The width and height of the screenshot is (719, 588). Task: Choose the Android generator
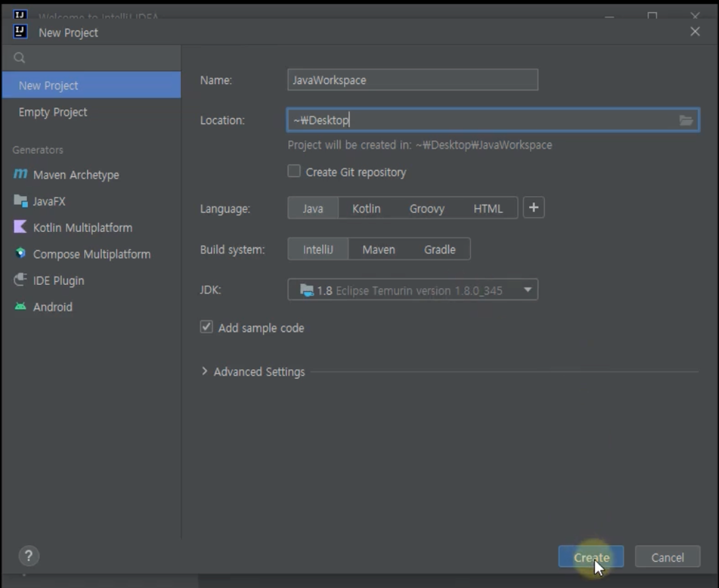52,307
